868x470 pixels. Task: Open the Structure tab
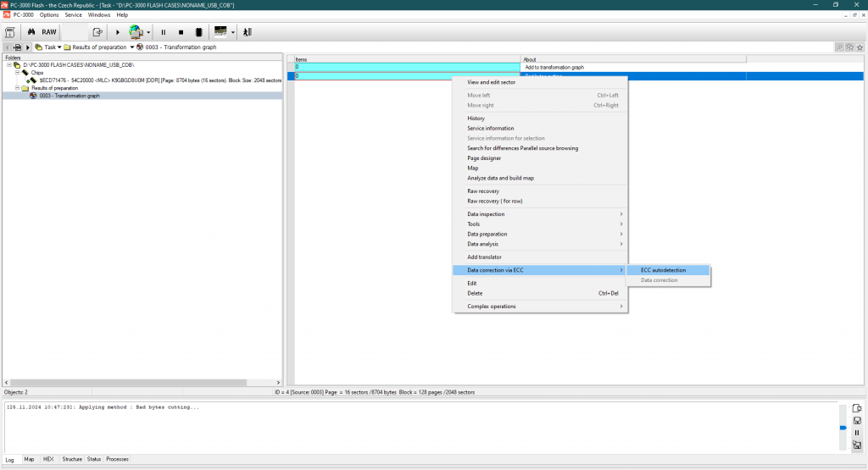(72, 459)
